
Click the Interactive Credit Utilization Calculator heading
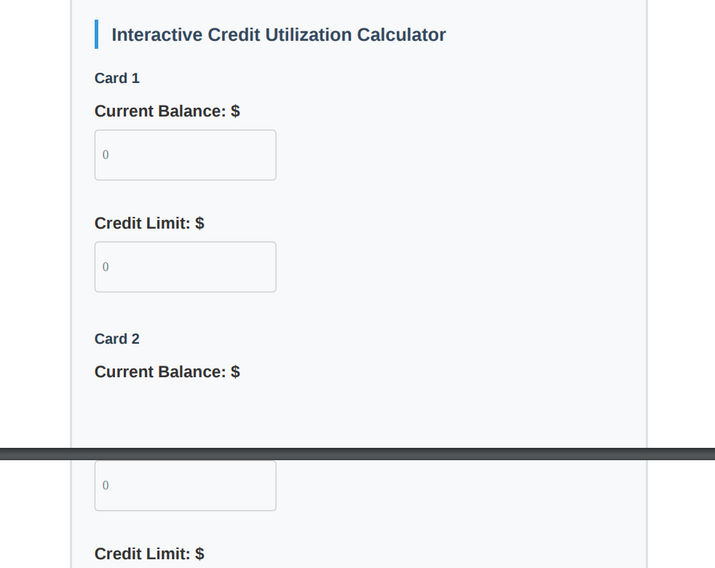(x=278, y=35)
